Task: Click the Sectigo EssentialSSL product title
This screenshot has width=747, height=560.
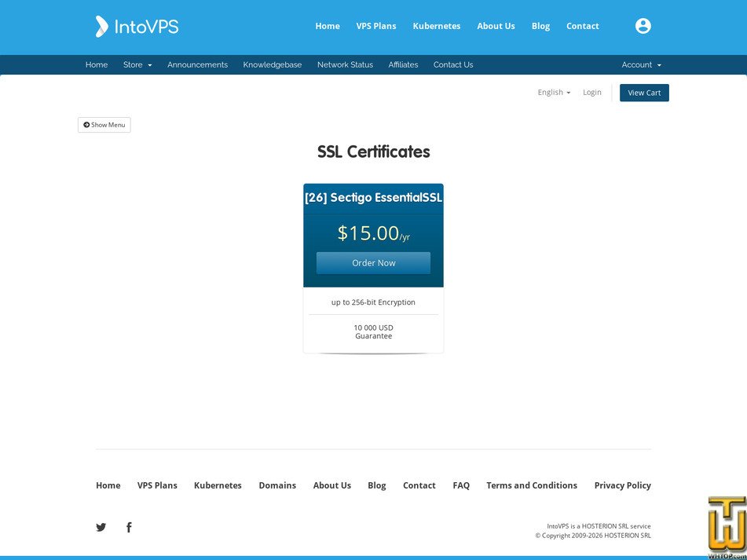Action: [x=374, y=197]
